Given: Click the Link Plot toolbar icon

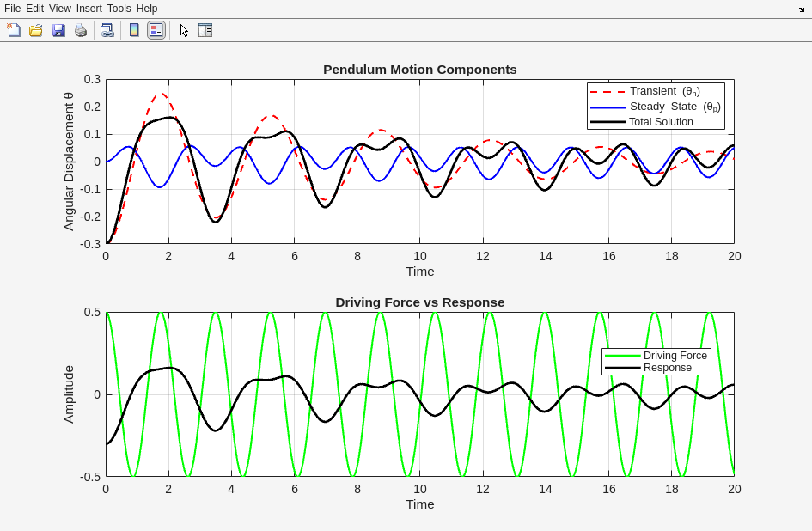Looking at the screenshot, I should (x=107, y=30).
